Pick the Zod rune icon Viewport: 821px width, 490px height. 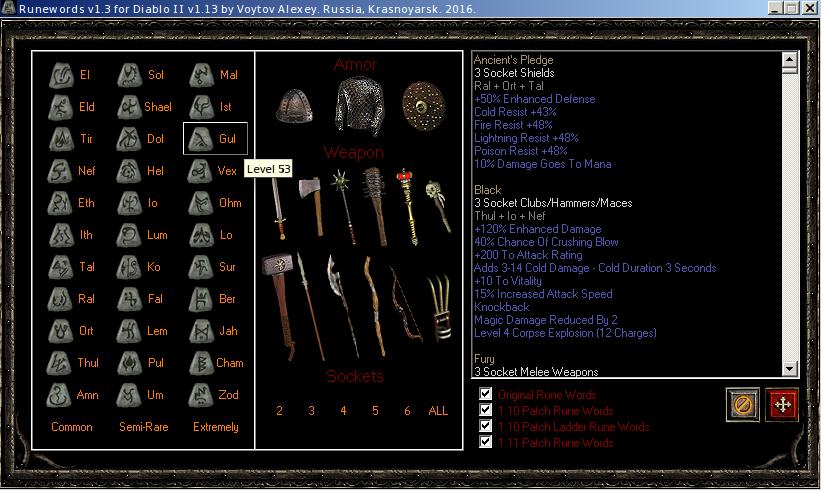click(201, 395)
